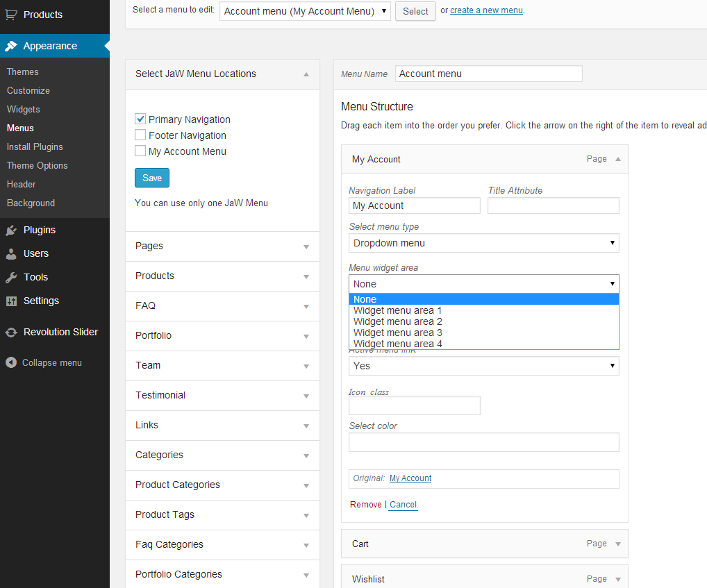Uncheck the Primary Navigation checkbox
This screenshot has width=707, height=588.
140,119
